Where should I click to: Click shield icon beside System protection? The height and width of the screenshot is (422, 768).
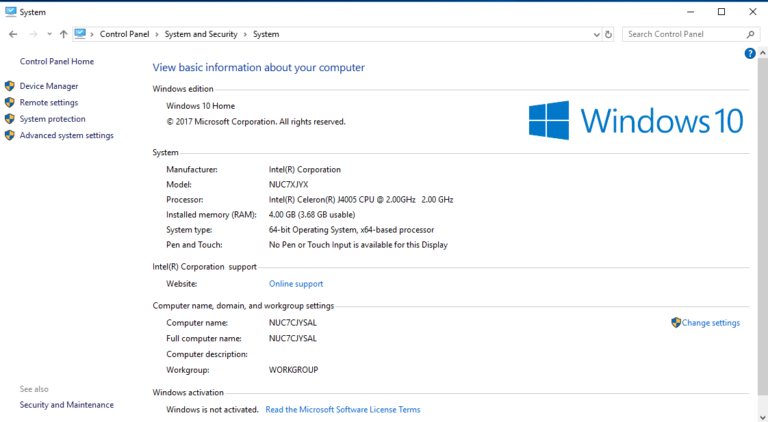10,119
